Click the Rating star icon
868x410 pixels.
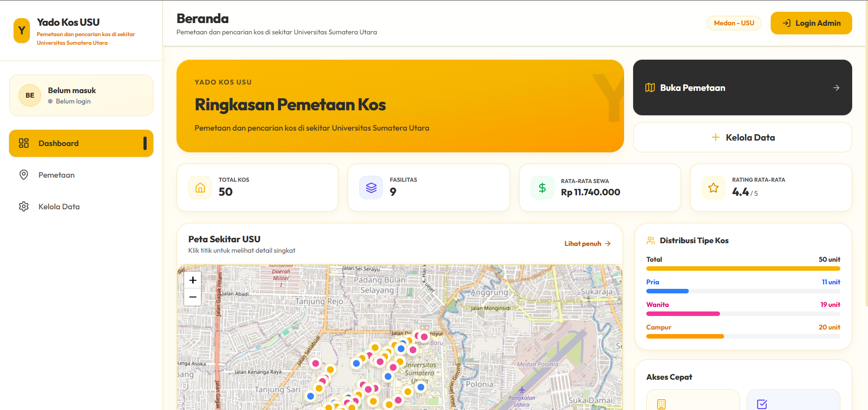click(x=714, y=188)
